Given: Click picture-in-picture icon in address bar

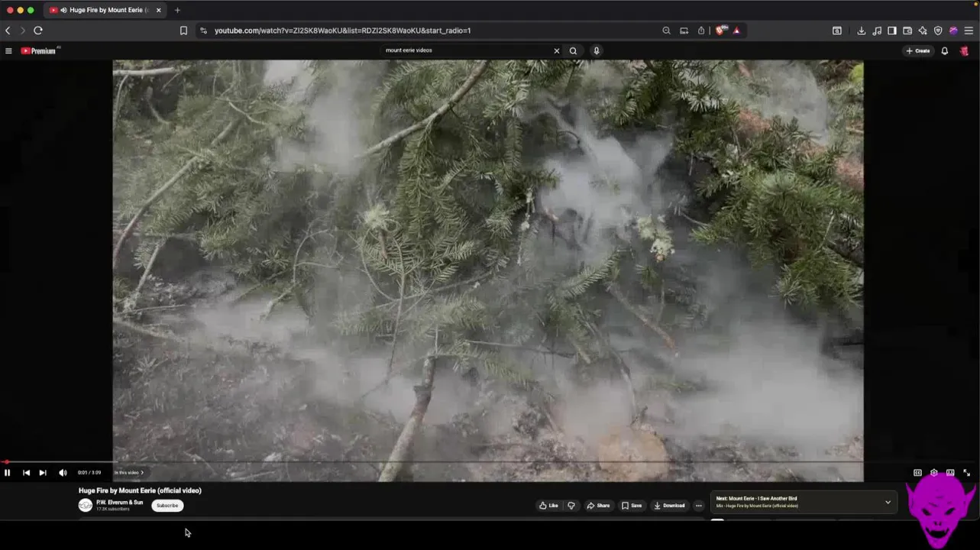Looking at the screenshot, I should pyautogui.click(x=684, y=31).
